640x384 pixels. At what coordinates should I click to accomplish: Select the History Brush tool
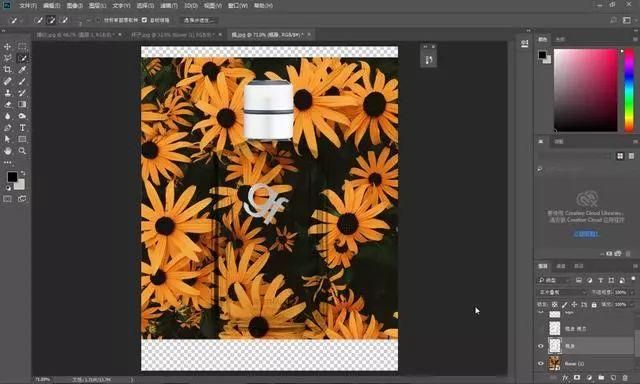tap(22, 93)
